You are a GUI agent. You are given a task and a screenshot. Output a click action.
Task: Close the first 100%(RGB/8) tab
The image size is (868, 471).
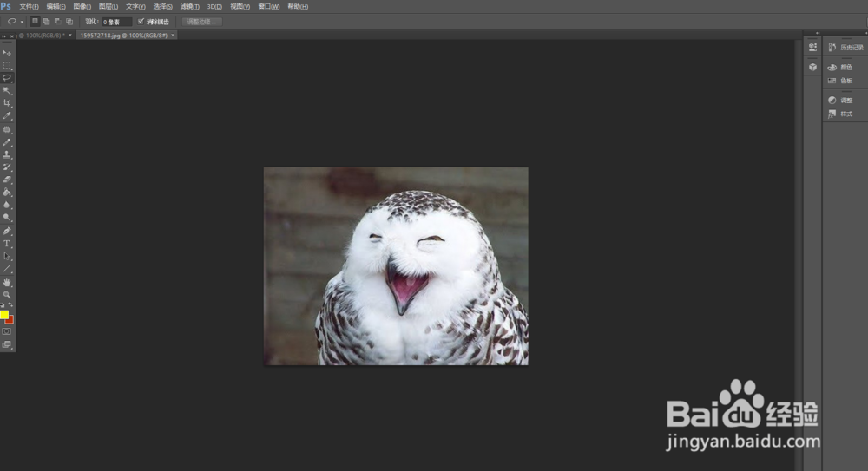69,36
